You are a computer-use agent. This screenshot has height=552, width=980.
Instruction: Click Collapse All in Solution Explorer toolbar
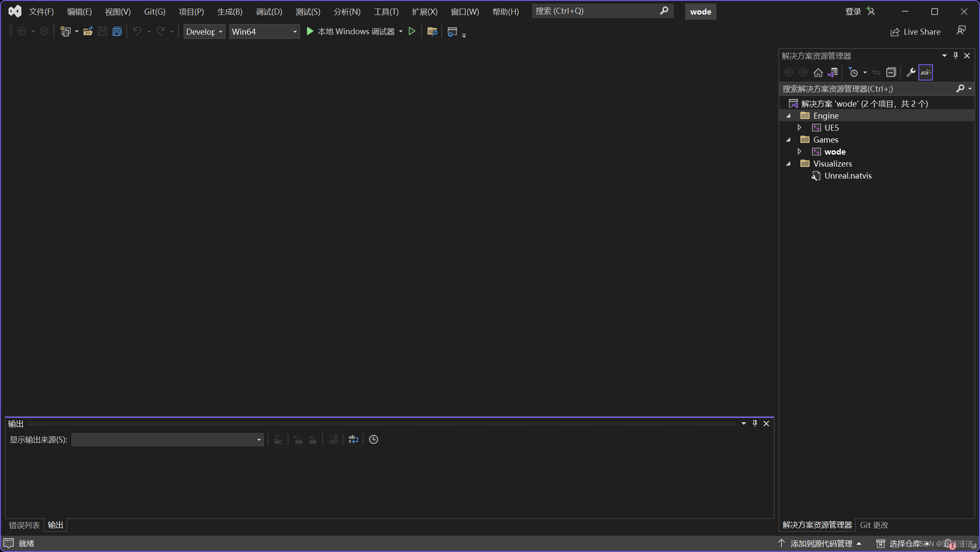tap(891, 72)
